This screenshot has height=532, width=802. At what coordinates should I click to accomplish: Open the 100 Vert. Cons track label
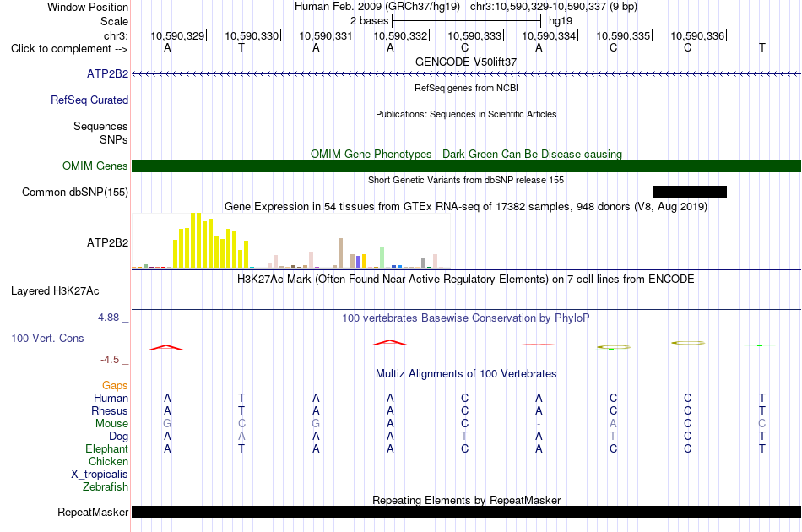[x=47, y=338]
